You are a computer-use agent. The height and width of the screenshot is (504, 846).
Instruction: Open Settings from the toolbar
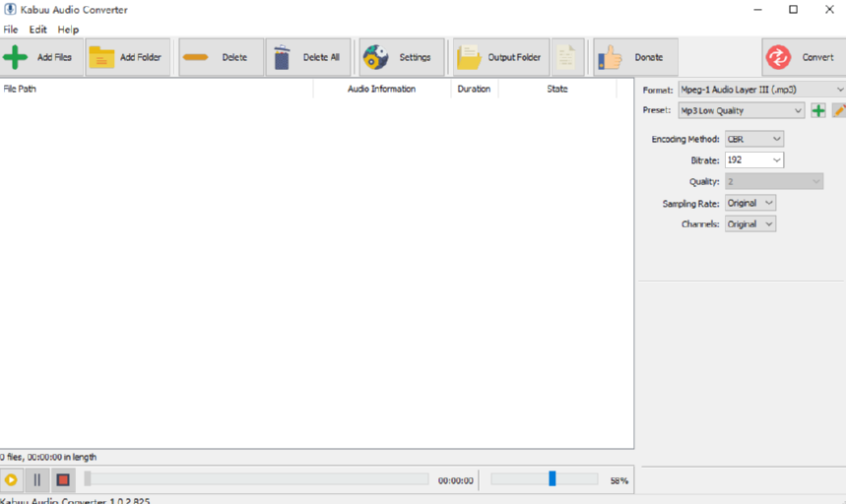(402, 57)
